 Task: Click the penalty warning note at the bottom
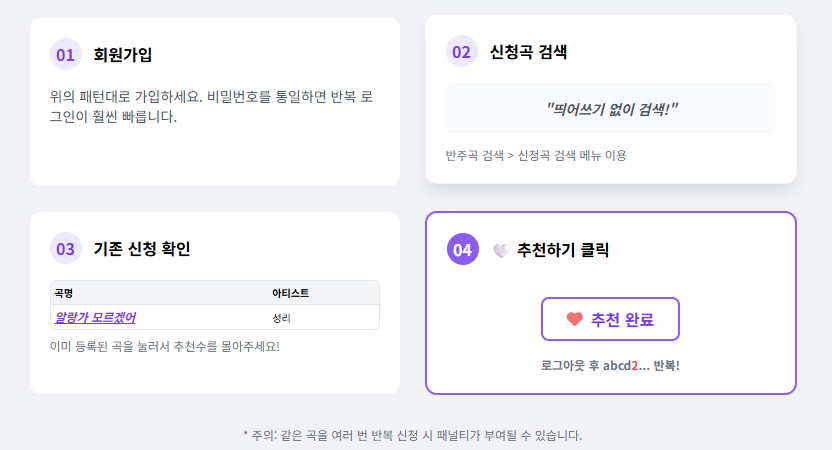tap(413, 435)
